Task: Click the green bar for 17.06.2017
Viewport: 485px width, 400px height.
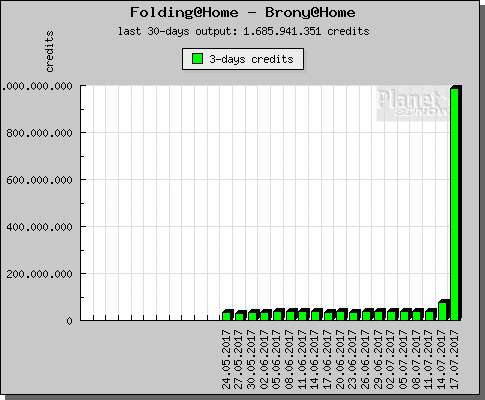Action: click(328, 316)
